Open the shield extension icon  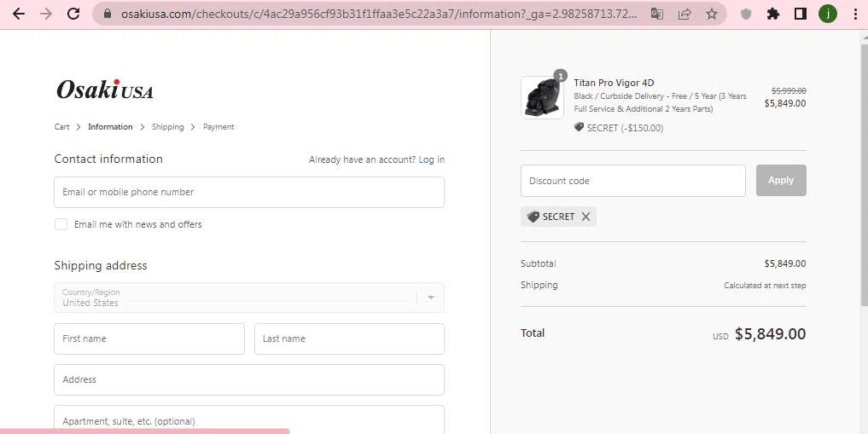point(746,14)
